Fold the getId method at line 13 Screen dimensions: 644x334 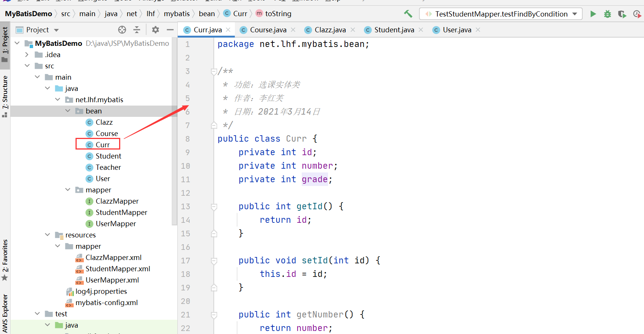coord(214,207)
